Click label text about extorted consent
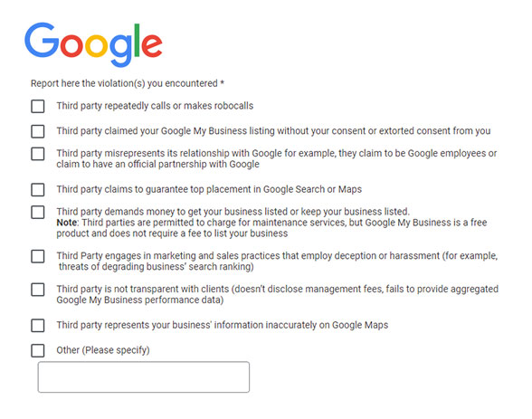The image size is (532, 419). [273, 131]
